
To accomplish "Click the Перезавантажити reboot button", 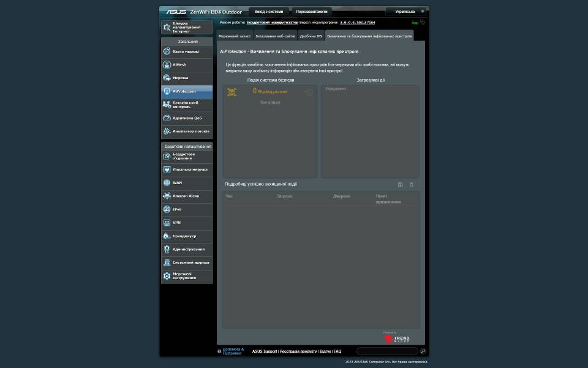I will tap(311, 12).
